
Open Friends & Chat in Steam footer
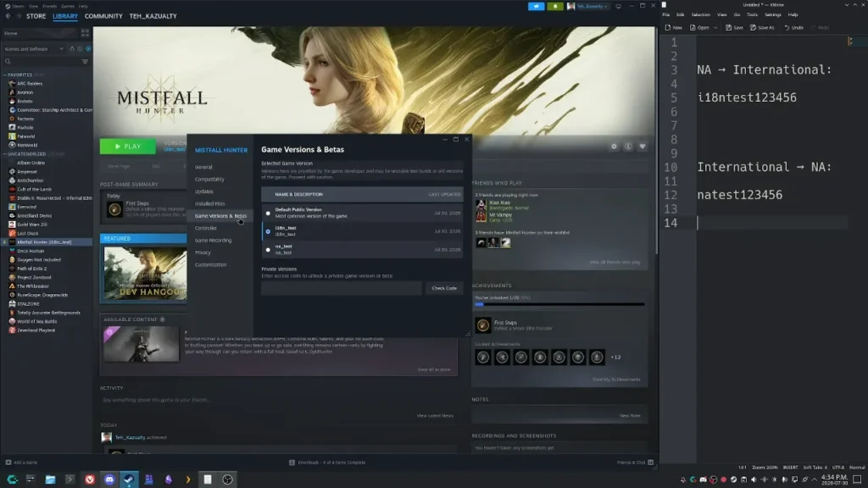(x=635, y=463)
